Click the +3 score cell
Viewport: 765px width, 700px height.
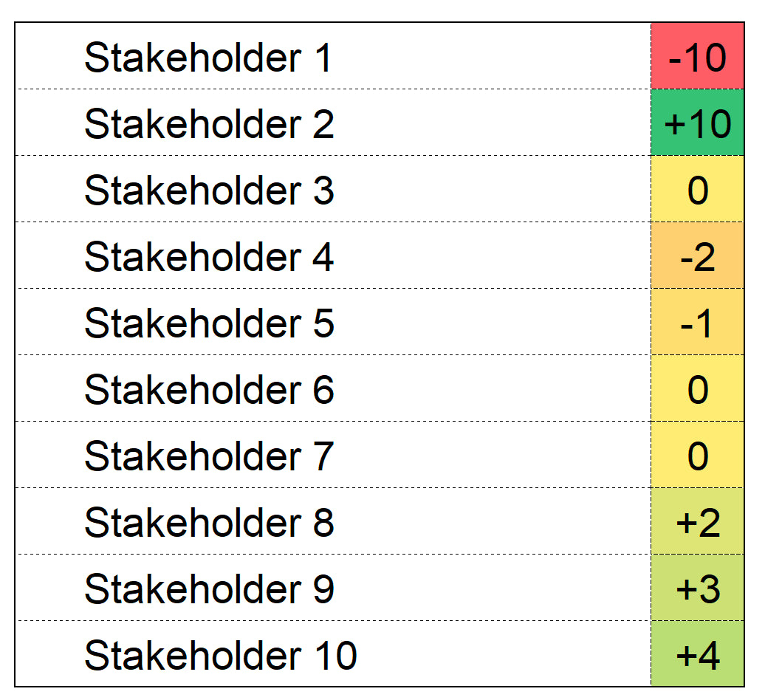coord(698,589)
